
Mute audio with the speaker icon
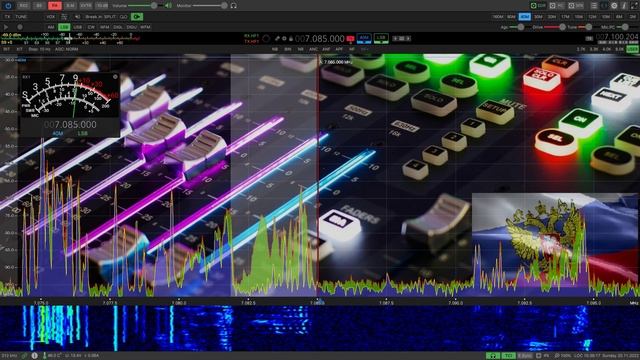pos(168,6)
